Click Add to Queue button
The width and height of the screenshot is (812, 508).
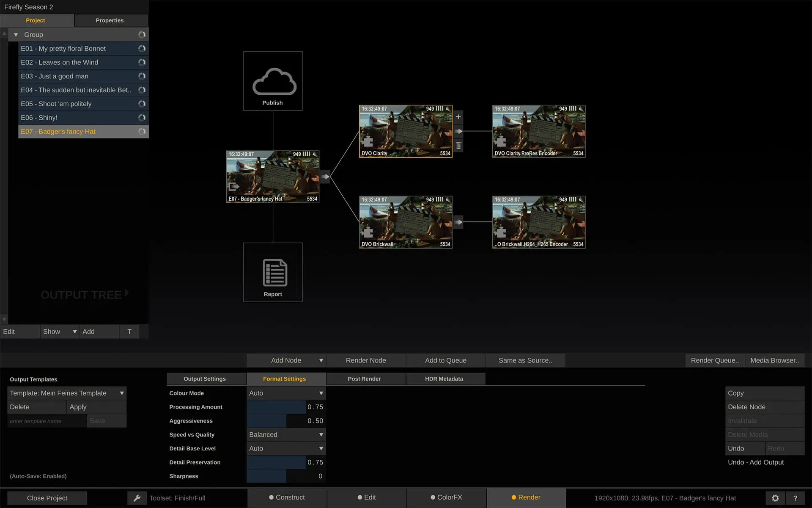point(445,360)
